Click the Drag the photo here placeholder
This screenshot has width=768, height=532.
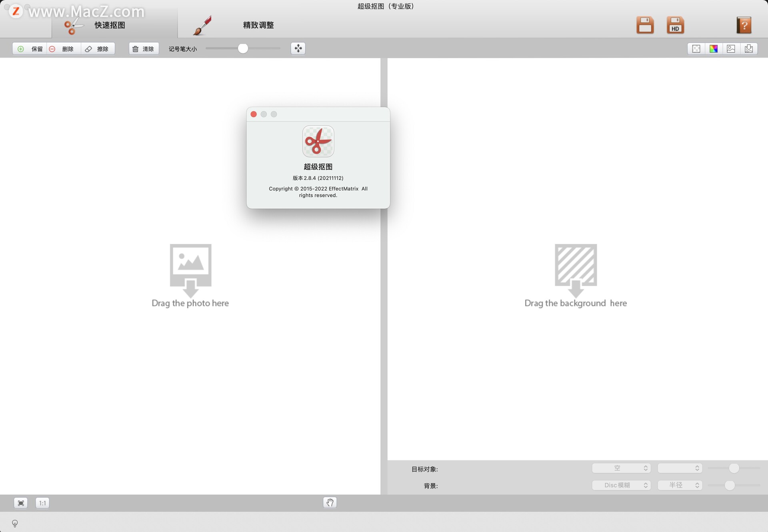pyautogui.click(x=190, y=276)
